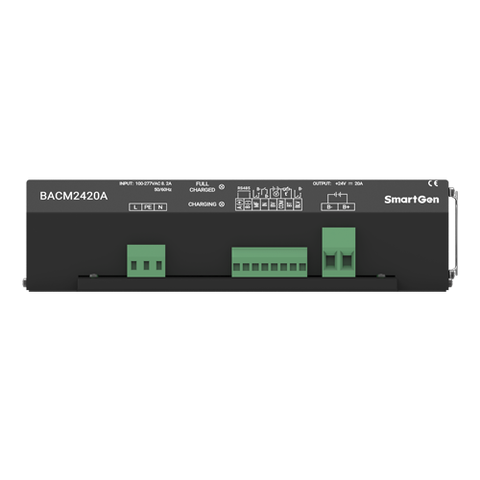
Task: Click the SmartGen brand logo
Action: pyautogui.click(x=412, y=200)
